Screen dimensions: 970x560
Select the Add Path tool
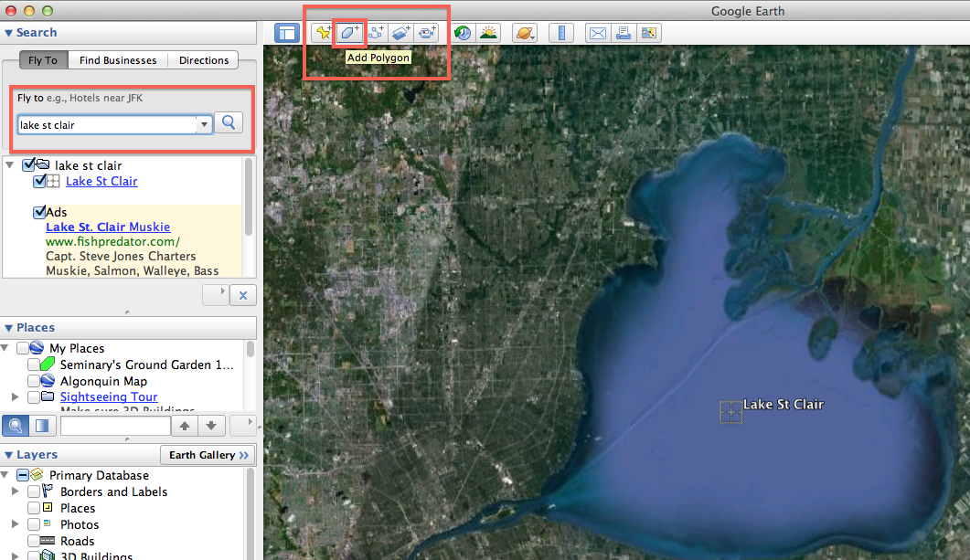point(375,32)
